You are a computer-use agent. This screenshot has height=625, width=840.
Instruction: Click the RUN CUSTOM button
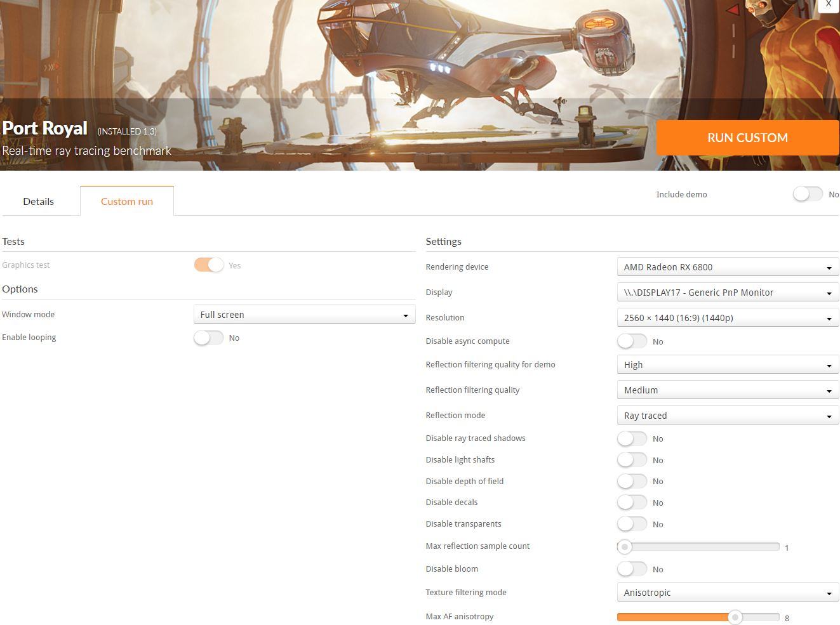coord(747,138)
